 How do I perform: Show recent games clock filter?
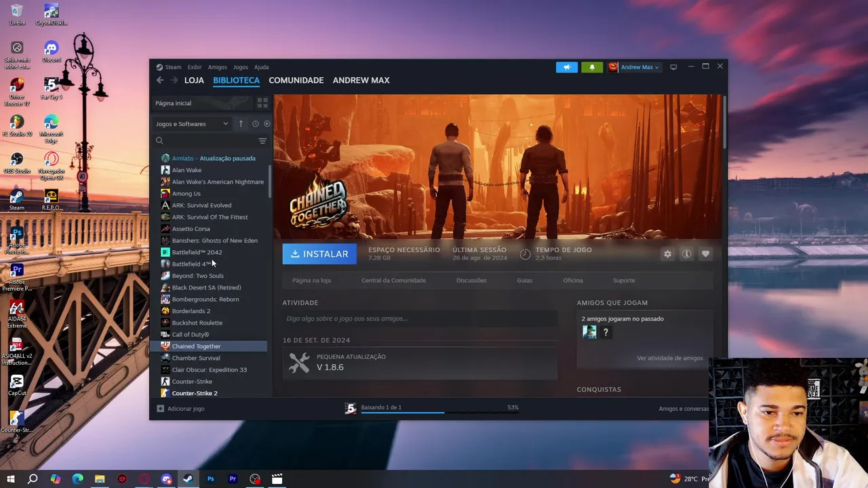255,123
